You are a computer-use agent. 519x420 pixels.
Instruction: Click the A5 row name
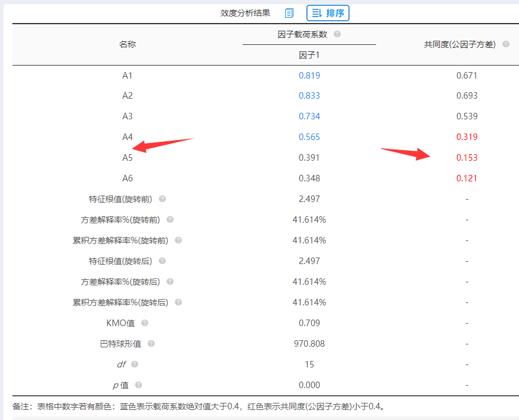click(128, 158)
